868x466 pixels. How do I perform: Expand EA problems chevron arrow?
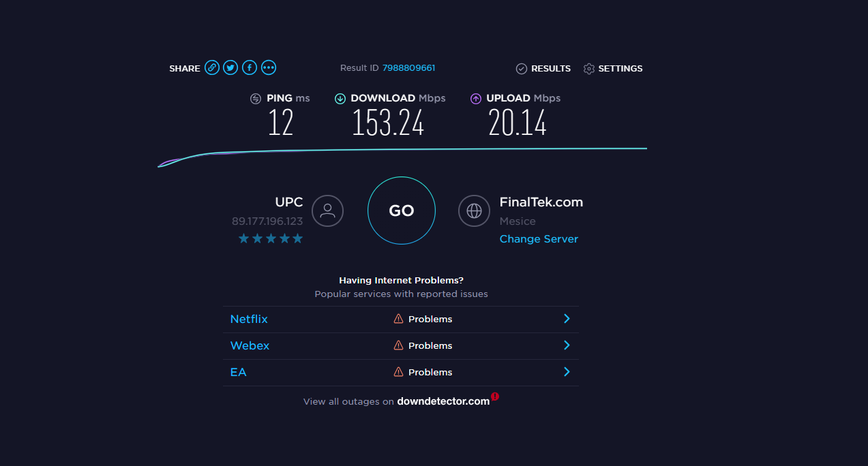click(567, 372)
